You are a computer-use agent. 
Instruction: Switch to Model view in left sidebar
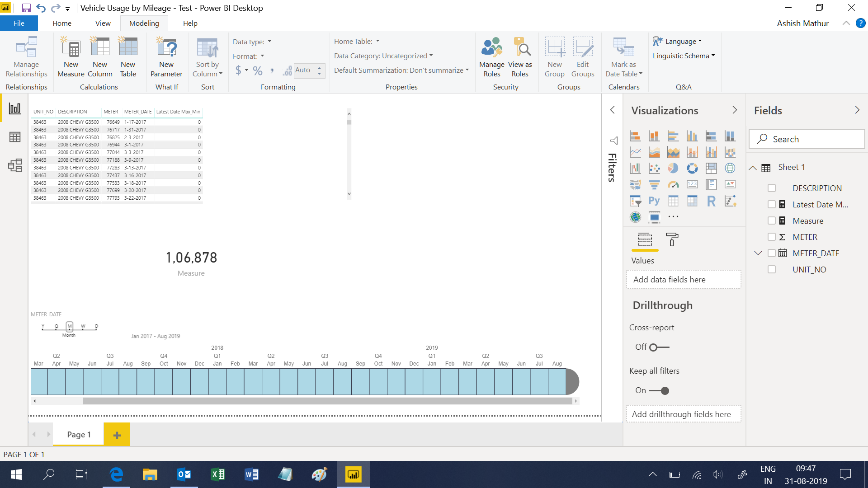click(15, 165)
